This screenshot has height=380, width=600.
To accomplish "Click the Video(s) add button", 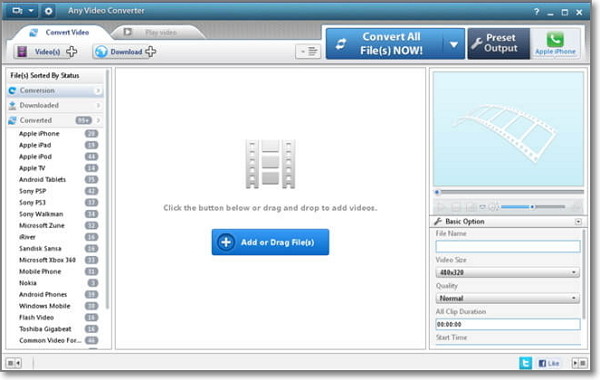I will point(46,52).
